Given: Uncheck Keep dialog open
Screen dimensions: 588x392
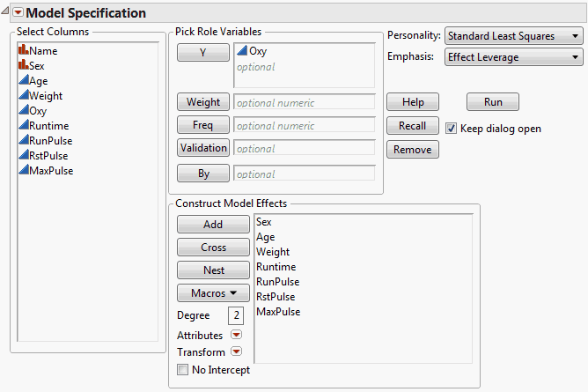Looking at the screenshot, I should point(452,129).
